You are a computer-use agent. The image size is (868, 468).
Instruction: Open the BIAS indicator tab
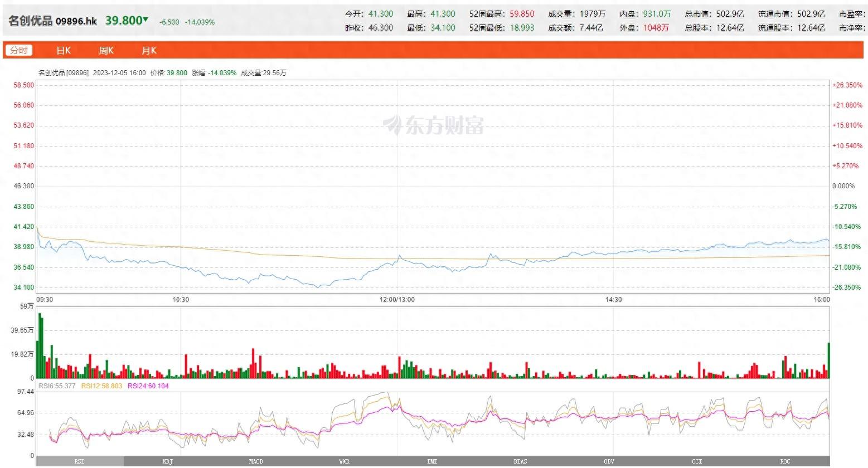[x=520, y=461]
